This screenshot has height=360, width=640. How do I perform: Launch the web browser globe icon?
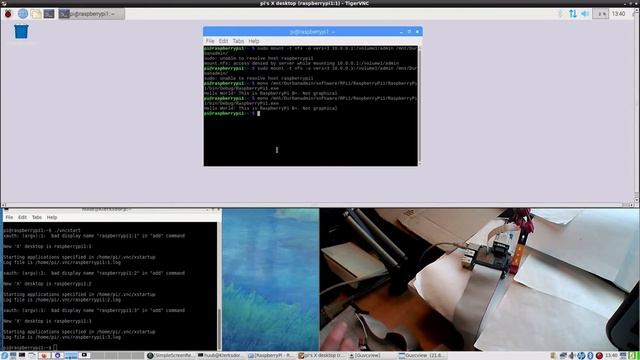click(x=23, y=14)
